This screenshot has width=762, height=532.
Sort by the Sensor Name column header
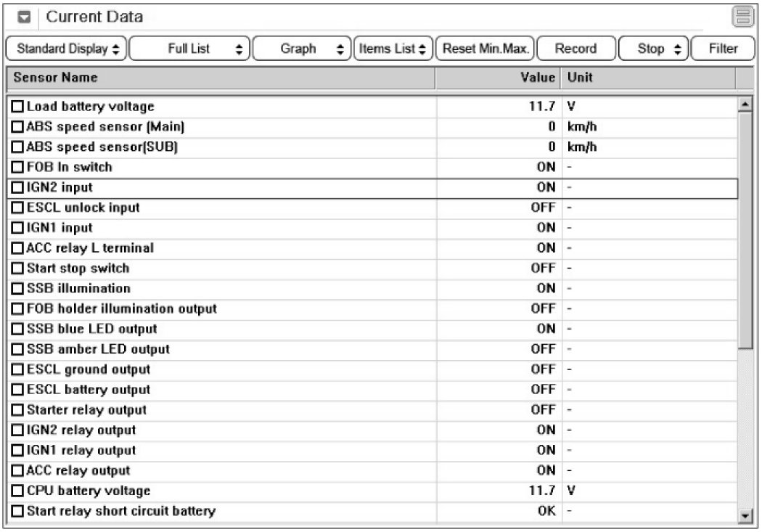tap(218, 77)
